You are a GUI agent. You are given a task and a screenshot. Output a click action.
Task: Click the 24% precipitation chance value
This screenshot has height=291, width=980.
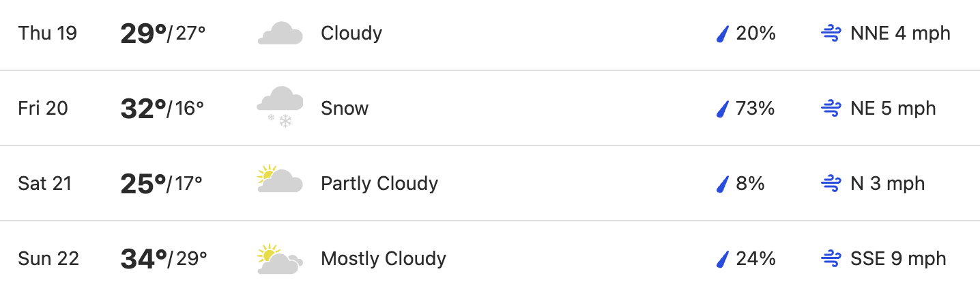[x=756, y=259]
